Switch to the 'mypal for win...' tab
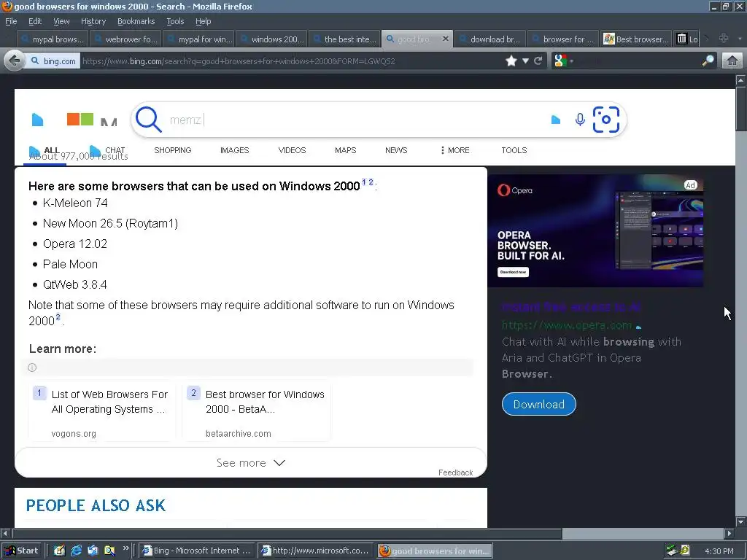 (198, 39)
